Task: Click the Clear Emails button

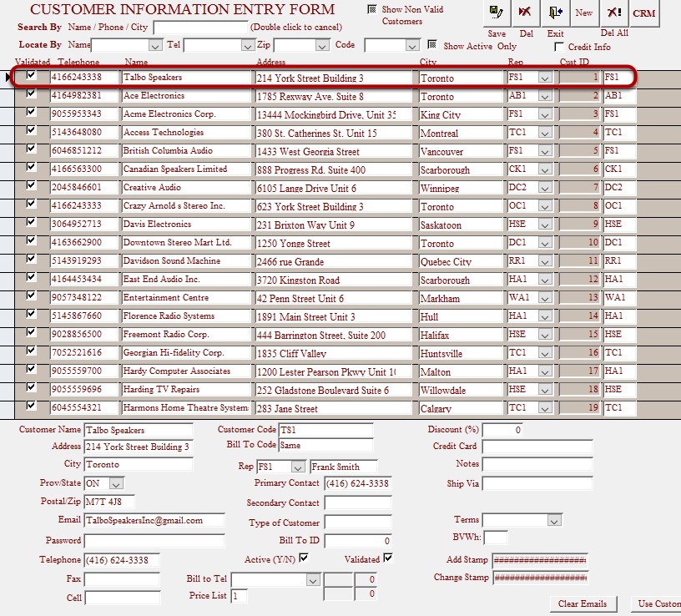Action: tap(582, 603)
